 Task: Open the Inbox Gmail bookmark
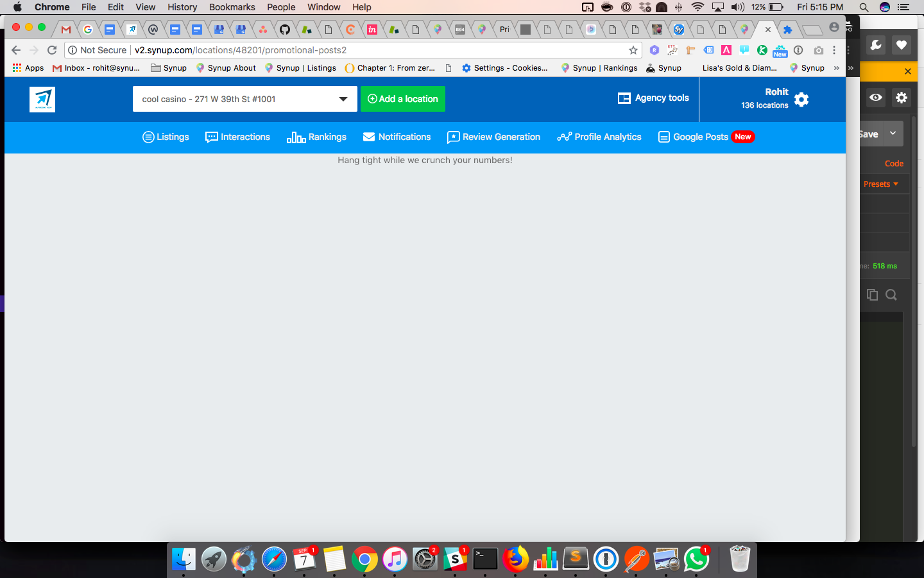point(96,68)
